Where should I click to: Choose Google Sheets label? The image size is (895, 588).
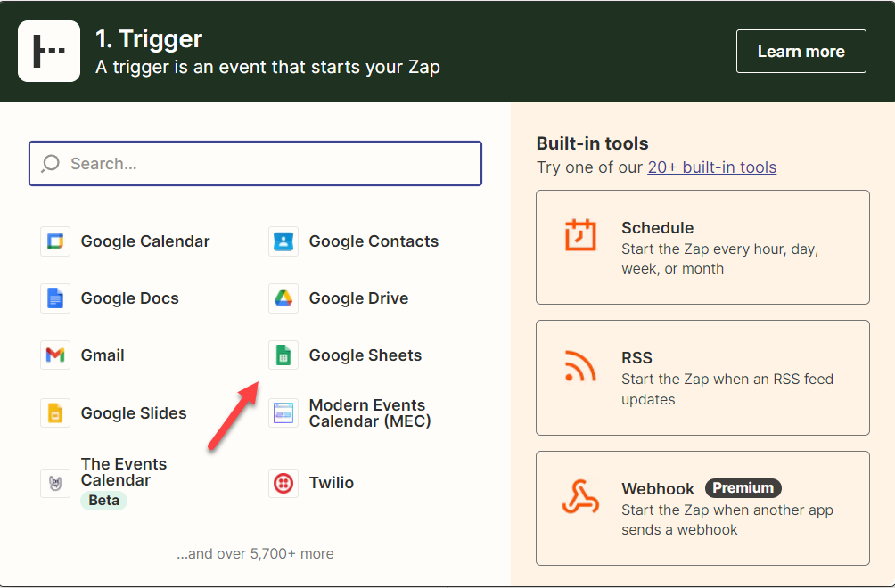click(365, 355)
